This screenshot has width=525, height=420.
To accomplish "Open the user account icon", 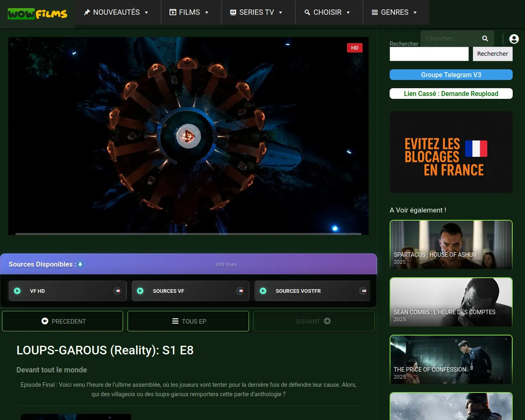I will 514,39.
